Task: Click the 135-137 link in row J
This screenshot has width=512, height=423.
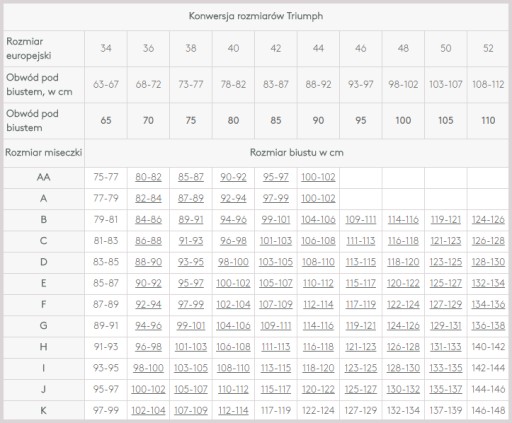Action: [x=446, y=389]
